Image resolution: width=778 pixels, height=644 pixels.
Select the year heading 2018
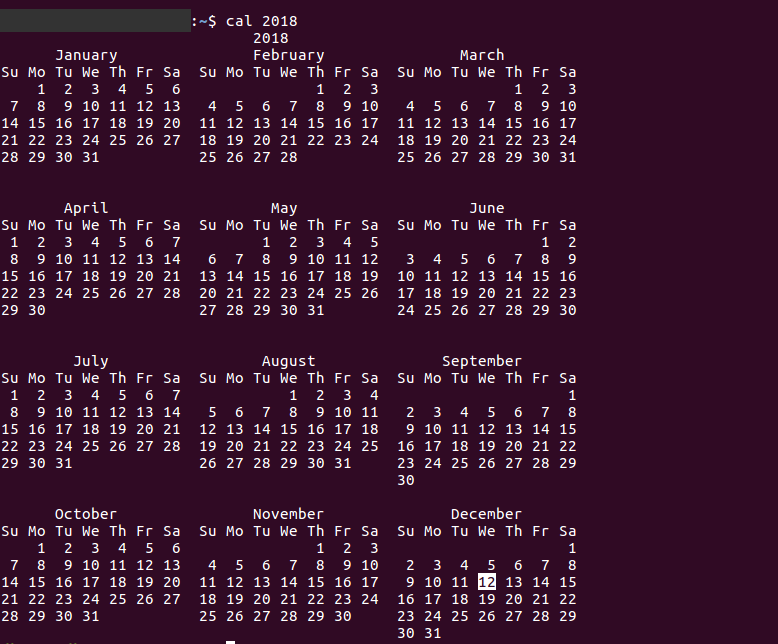(270, 38)
